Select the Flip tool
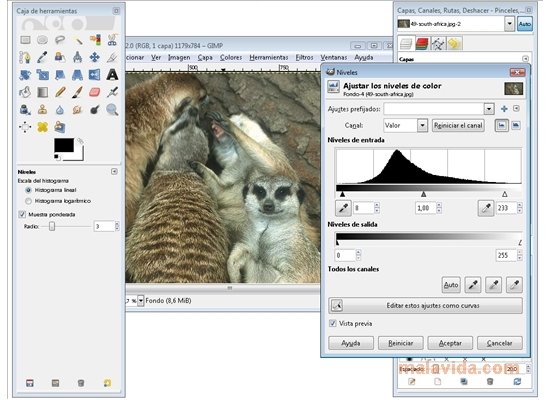550x400 pixels. pos(95,75)
